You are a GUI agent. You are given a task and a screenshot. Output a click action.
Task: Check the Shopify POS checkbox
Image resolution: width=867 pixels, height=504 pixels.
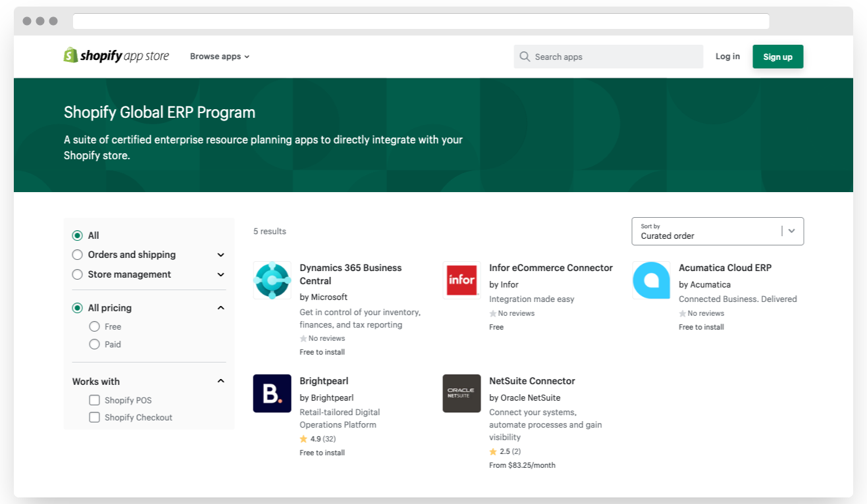(94, 400)
